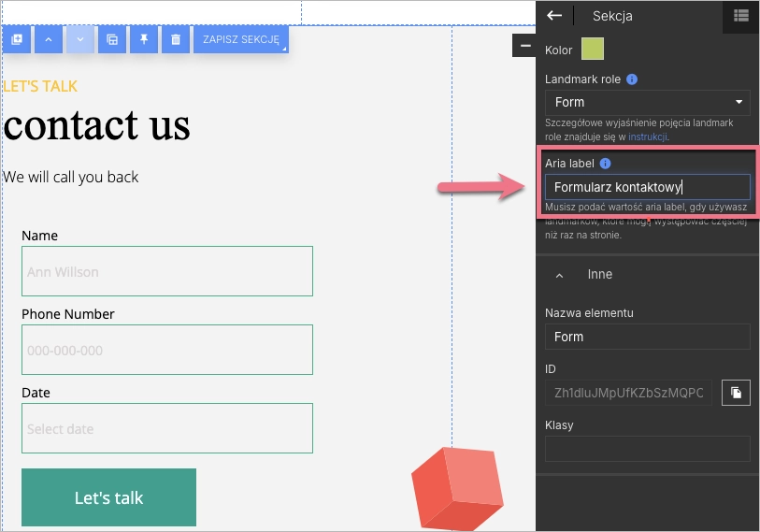Click the info icon next to Landmark role

tap(632, 79)
